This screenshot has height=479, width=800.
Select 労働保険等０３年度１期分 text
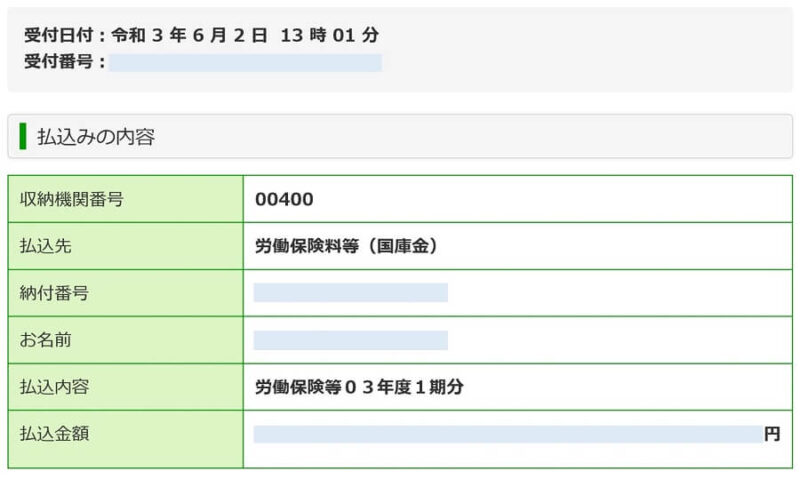coord(359,387)
